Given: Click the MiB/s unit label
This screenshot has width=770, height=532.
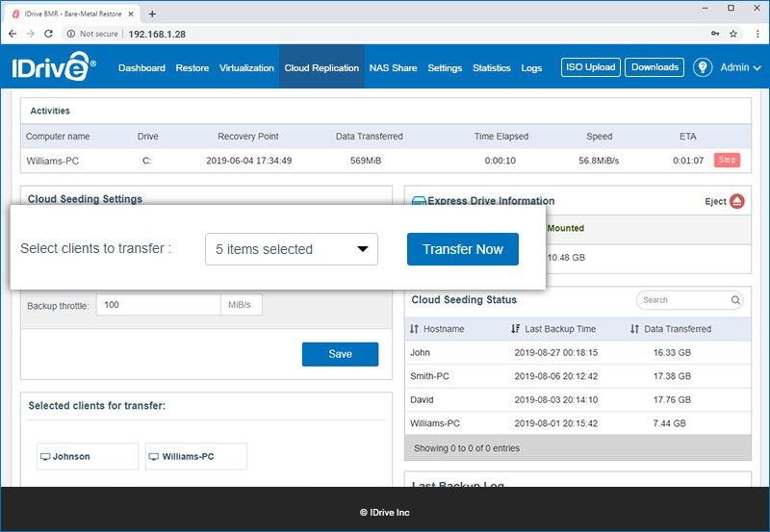Looking at the screenshot, I should click(x=240, y=305).
